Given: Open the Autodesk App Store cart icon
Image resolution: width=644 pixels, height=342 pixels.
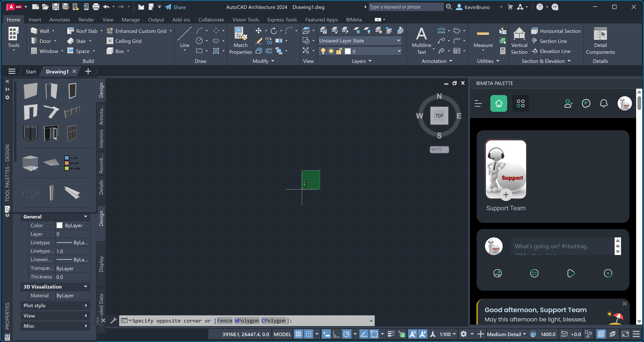Looking at the screenshot, I should click(x=510, y=7).
